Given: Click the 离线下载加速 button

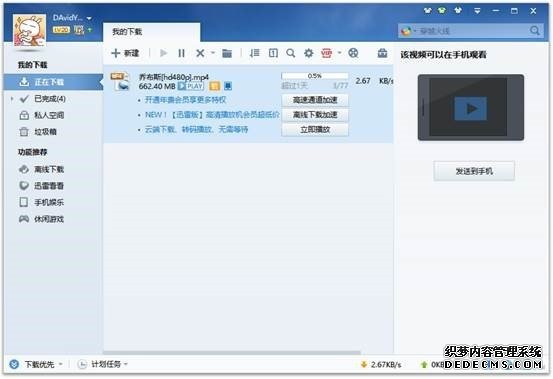Looking at the screenshot, I should [x=315, y=115].
